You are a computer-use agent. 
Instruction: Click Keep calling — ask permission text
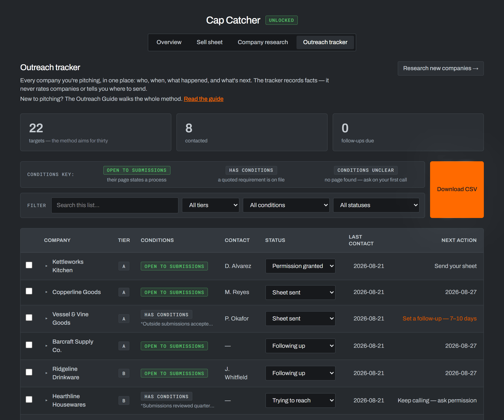pos(437,400)
